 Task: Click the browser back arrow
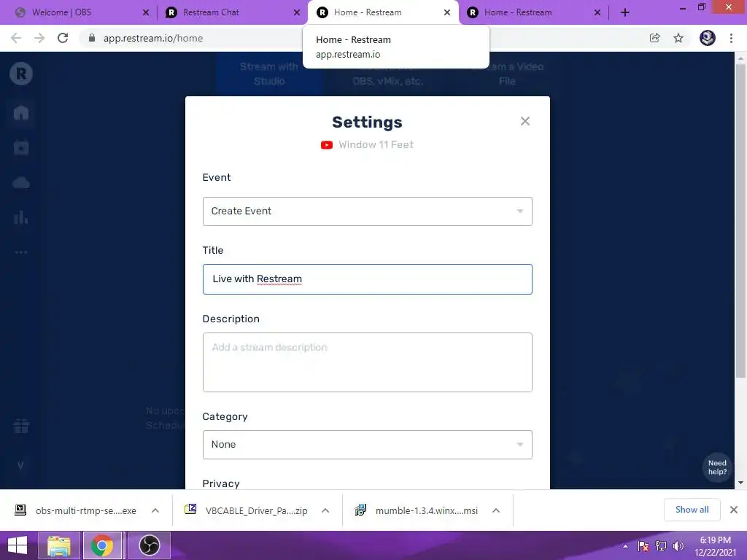[x=16, y=38]
